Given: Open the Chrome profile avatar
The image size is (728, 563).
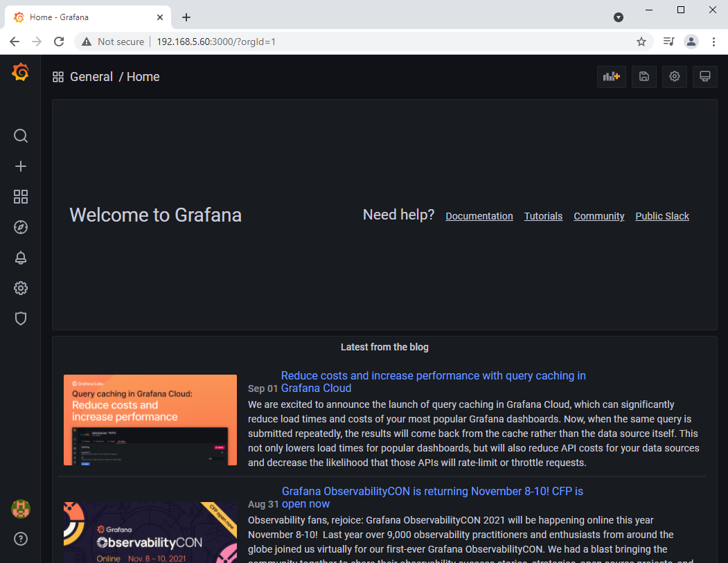Looking at the screenshot, I should coord(691,42).
